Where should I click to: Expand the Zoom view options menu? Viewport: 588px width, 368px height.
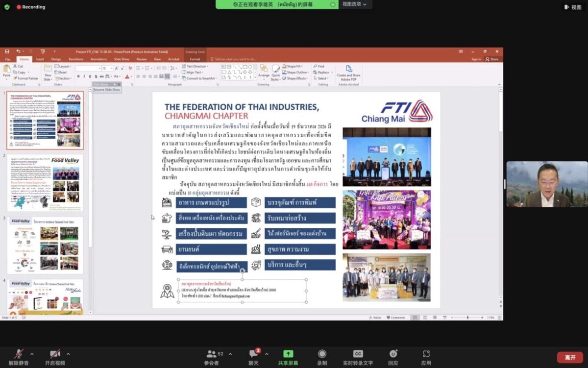coord(355,4)
